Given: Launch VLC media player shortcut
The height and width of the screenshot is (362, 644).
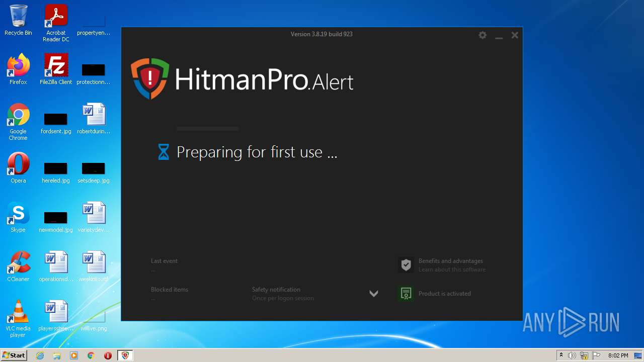Looking at the screenshot, I should click(18, 319).
